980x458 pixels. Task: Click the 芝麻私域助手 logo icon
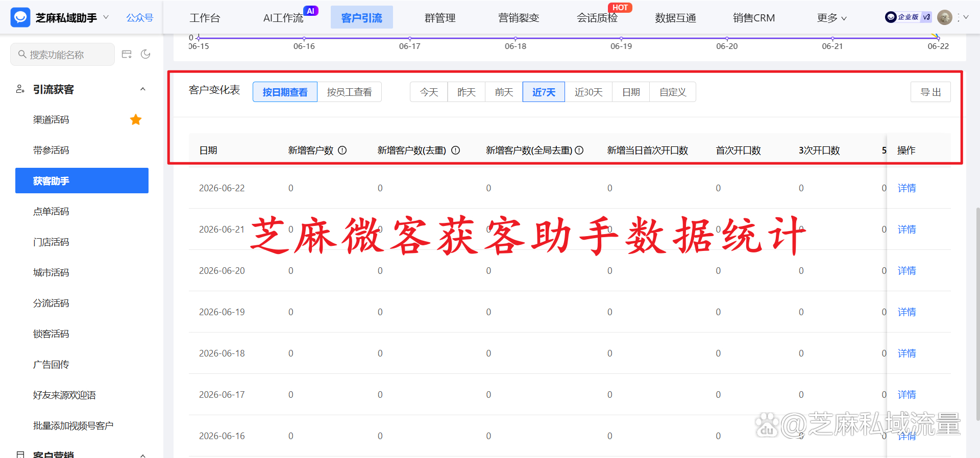pyautogui.click(x=20, y=17)
